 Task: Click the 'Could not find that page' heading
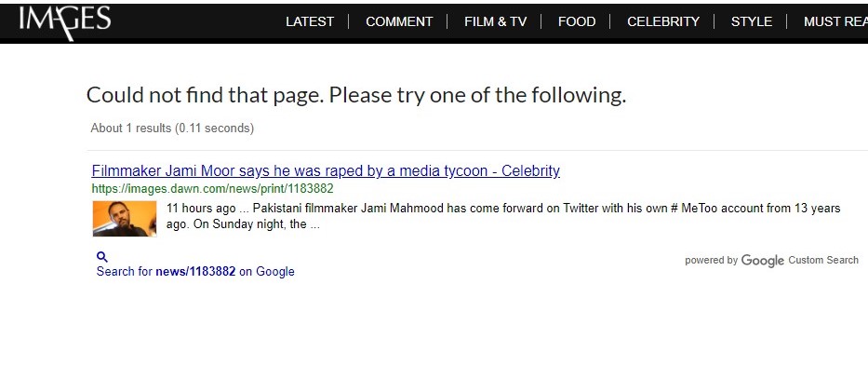(356, 95)
